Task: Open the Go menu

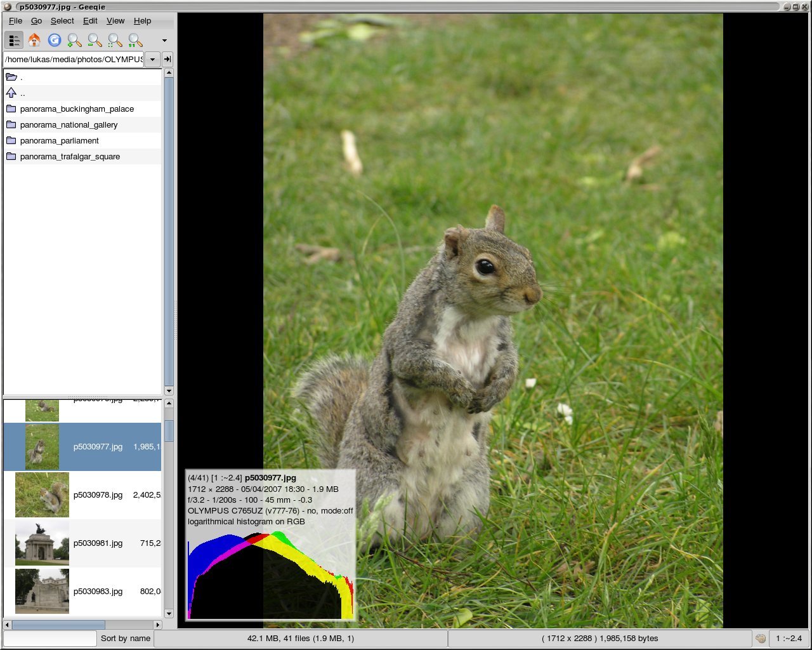Action: (x=37, y=21)
